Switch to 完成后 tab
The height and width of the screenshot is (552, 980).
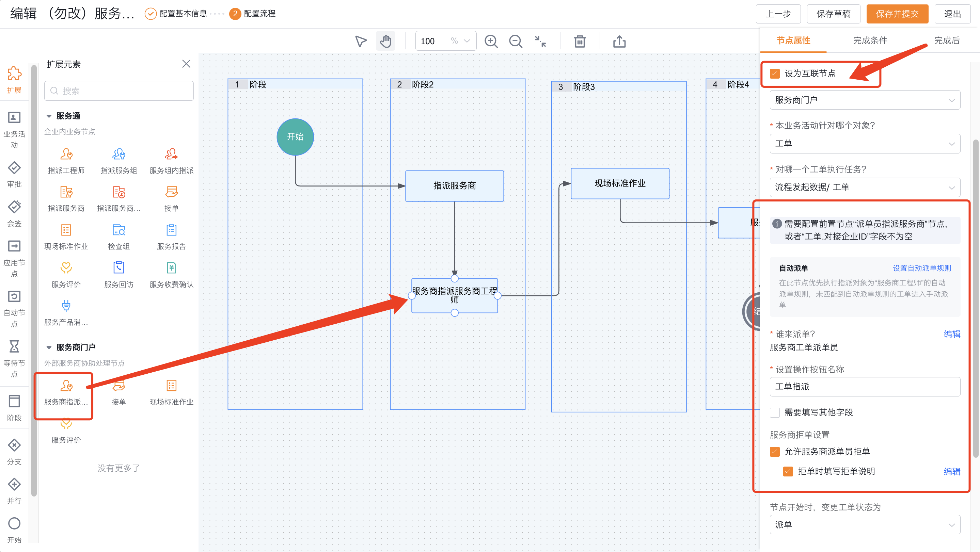click(x=947, y=40)
